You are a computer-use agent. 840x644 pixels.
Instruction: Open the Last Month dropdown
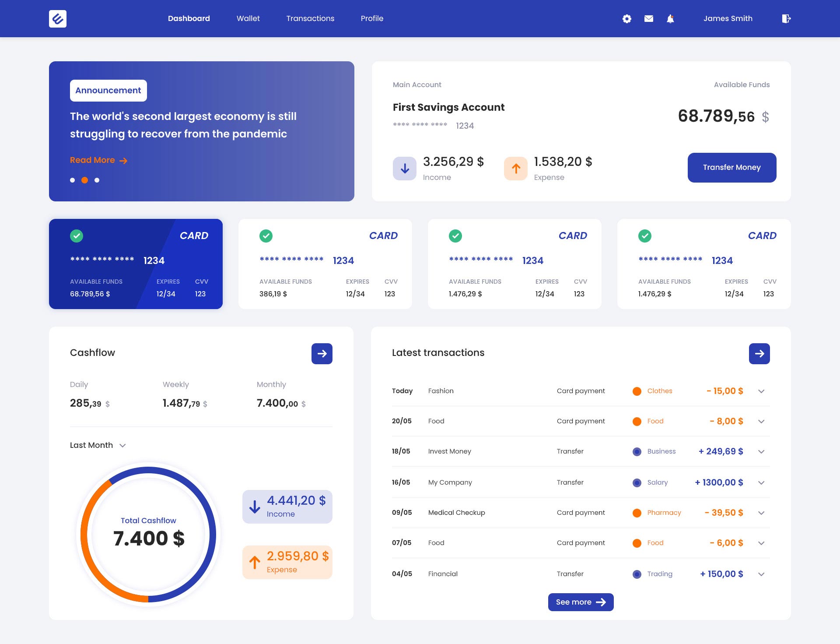[x=98, y=445]
